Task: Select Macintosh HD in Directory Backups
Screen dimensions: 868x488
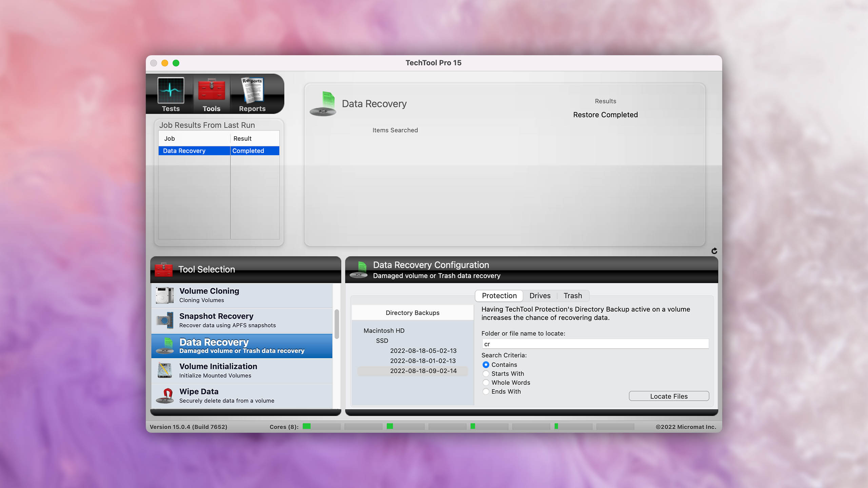Action: tap(384, 330)
